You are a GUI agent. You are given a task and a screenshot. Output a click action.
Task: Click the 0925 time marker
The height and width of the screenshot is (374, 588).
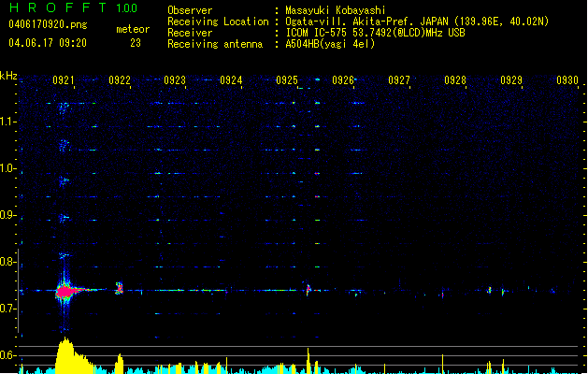click(287, 80)
